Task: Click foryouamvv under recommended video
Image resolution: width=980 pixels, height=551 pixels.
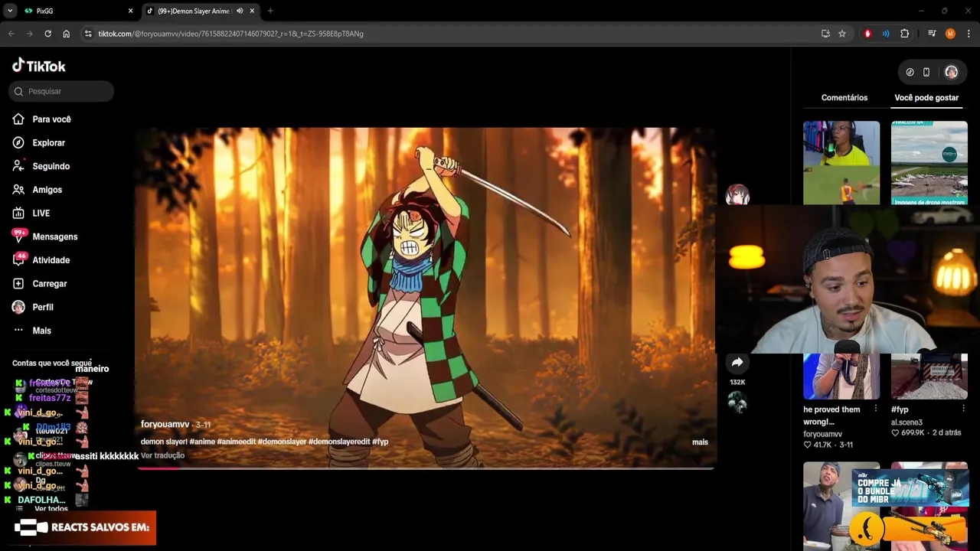Action: [822, 434]
